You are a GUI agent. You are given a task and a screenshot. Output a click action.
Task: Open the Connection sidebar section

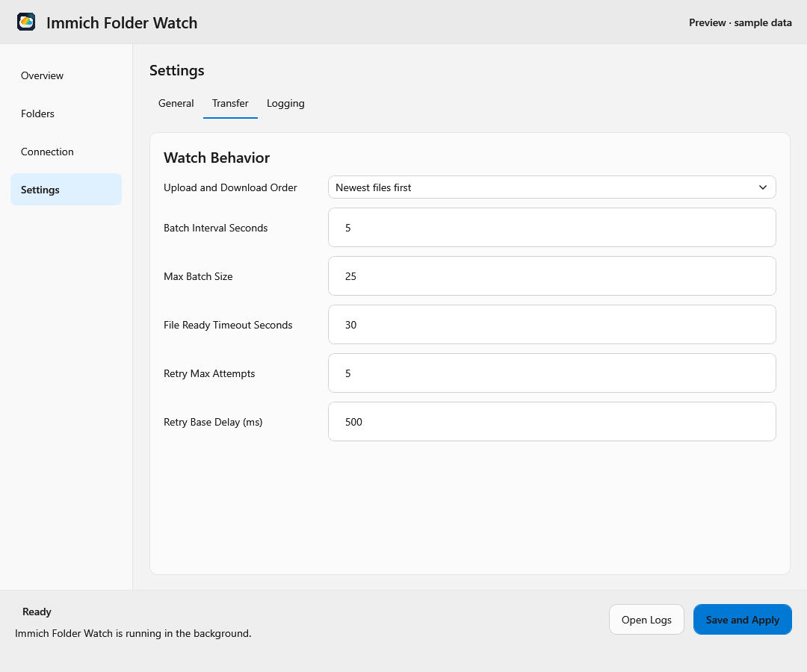[66, 152]
